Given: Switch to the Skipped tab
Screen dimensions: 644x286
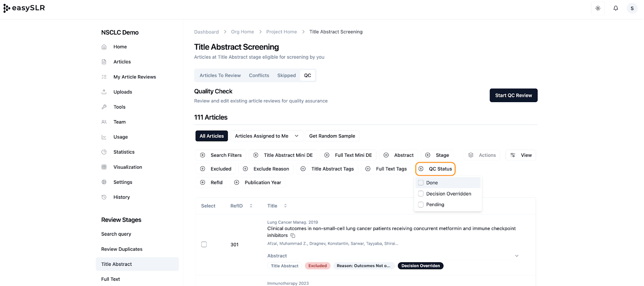Looking at the screenshot, I should 286,76.
